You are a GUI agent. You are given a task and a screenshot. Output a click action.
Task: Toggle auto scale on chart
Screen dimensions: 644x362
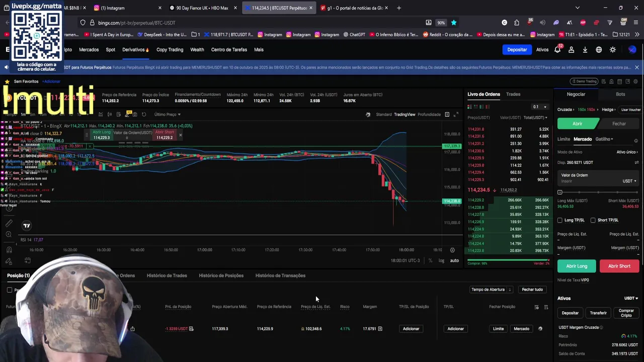(x=454, y=260)
